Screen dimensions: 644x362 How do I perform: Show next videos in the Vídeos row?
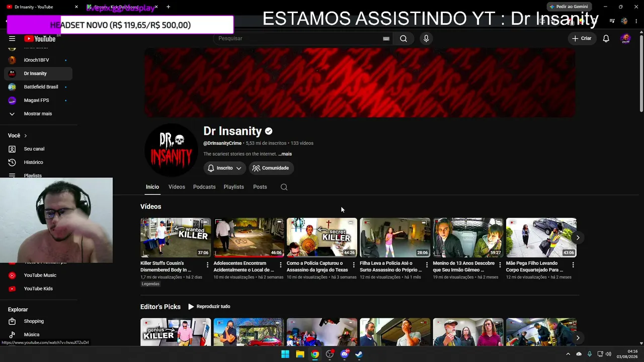pos(578,237)
